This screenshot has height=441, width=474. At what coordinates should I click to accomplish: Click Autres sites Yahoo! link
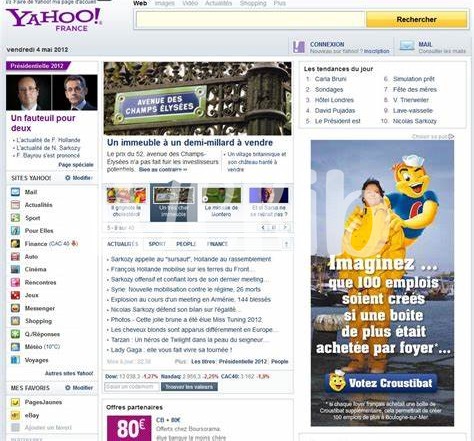(69, 373)
